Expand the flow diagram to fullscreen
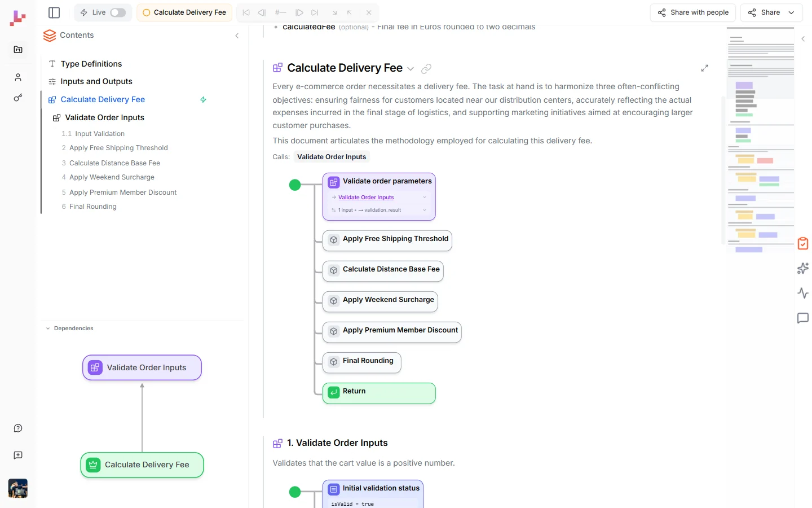The height and width of the screenshot is (508, 812). click(705, 68)
